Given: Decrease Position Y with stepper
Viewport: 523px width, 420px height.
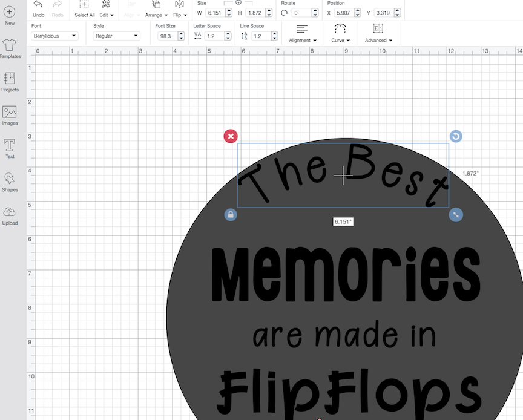Looking at the screenshot, I should coord(397,15).
